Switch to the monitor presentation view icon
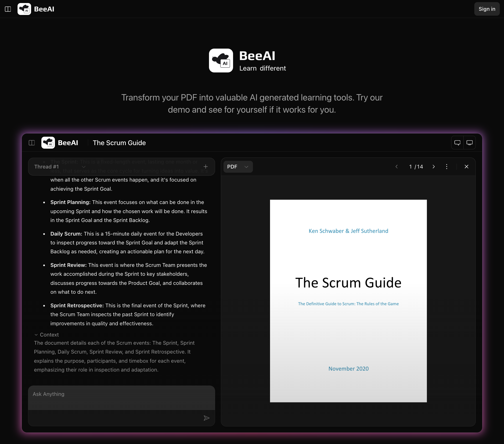Image resolution: width=504 pixels, height=444 pixels. (x=469, y=143)
